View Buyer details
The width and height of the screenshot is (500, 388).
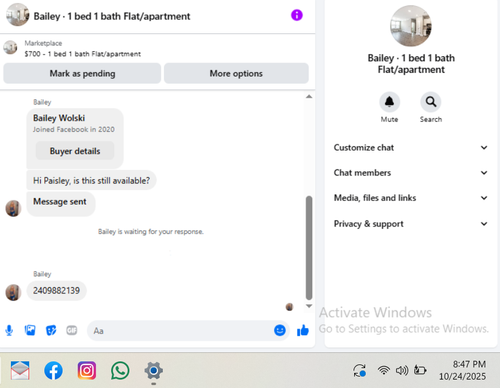[75, 151]
